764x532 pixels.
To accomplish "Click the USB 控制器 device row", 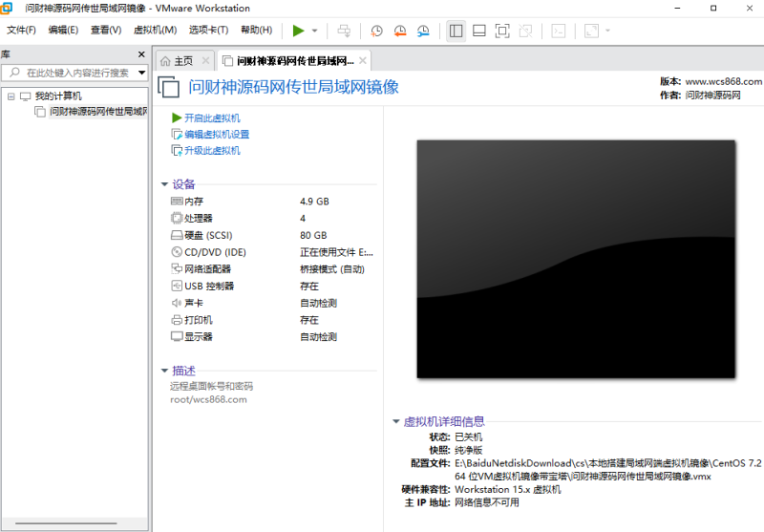I will pos(272,286).
